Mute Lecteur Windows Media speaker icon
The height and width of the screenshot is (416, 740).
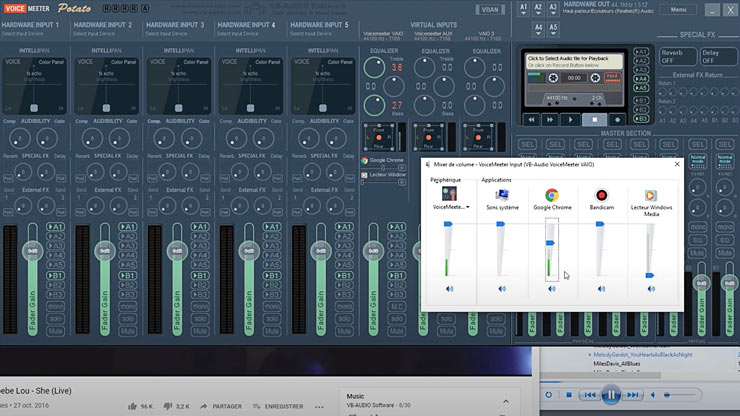[650, 289]
